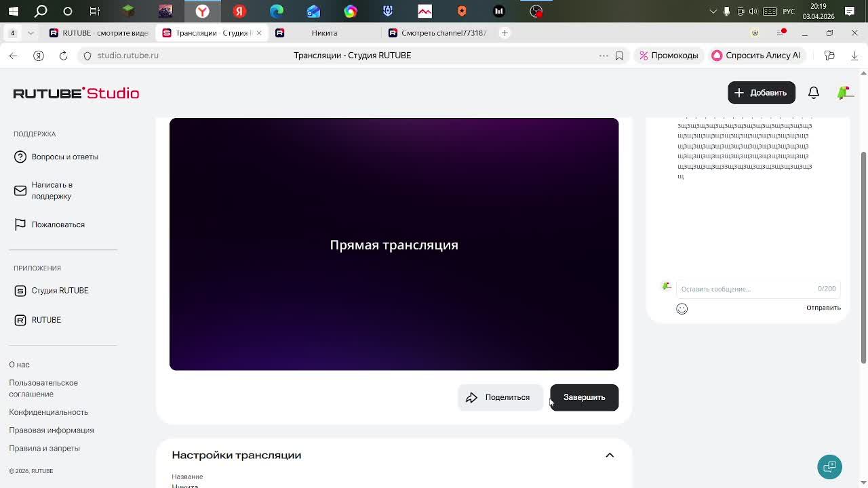
Task: Open Пользовательское соглашение link
Action: tap(43, 388)
